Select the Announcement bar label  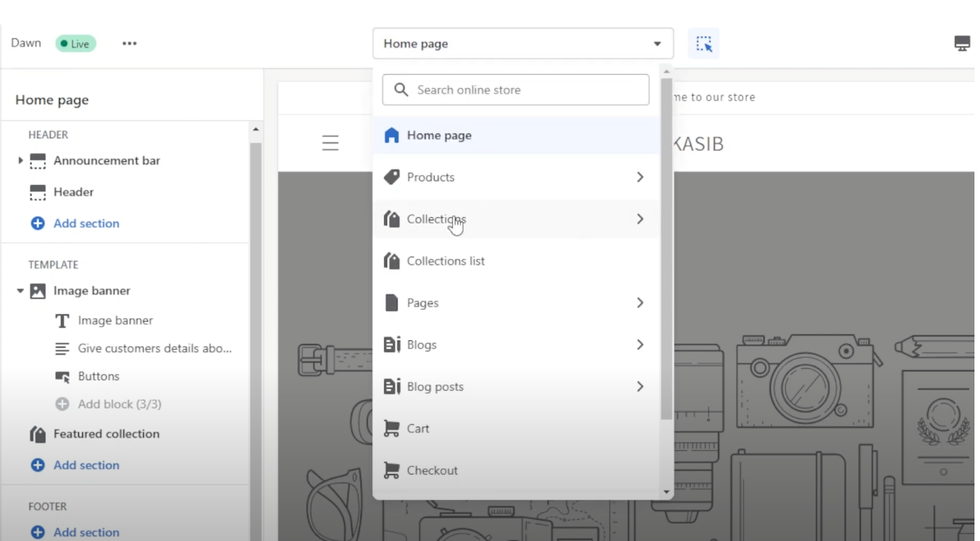coord(107,160)
